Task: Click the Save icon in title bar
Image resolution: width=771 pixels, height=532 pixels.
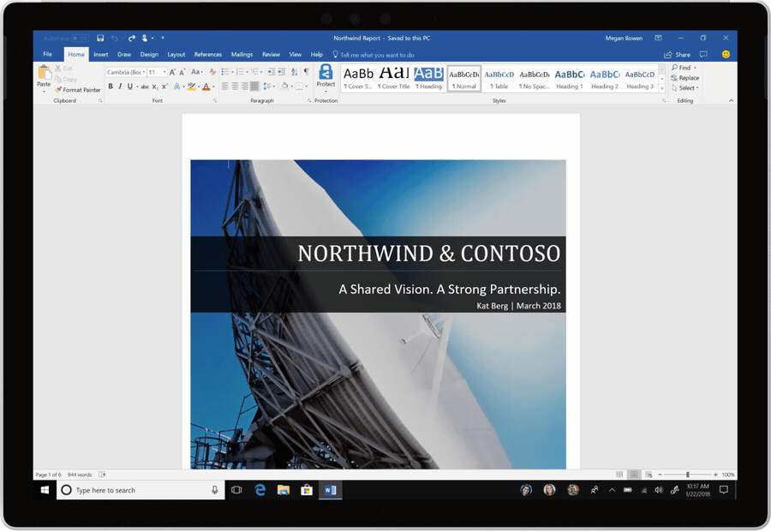Action: click(x=100, y=38)
